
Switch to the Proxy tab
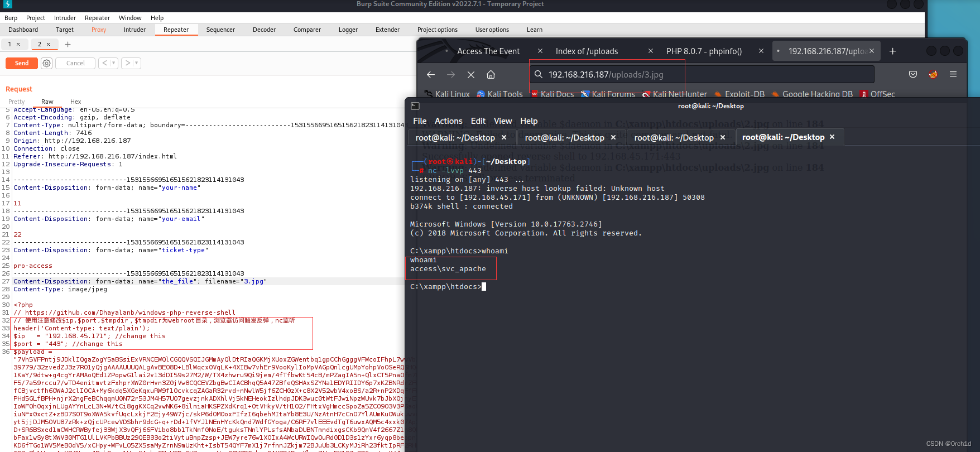coord(99,30)
